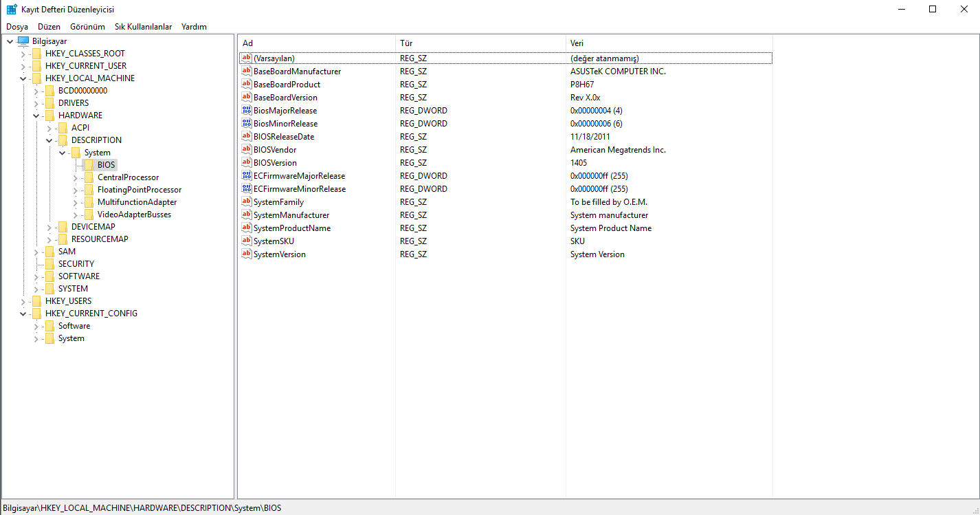The width and height of the screenshot is (980, 515).
Task: Click the SECURITY folder icon
Action: point(49,264)
